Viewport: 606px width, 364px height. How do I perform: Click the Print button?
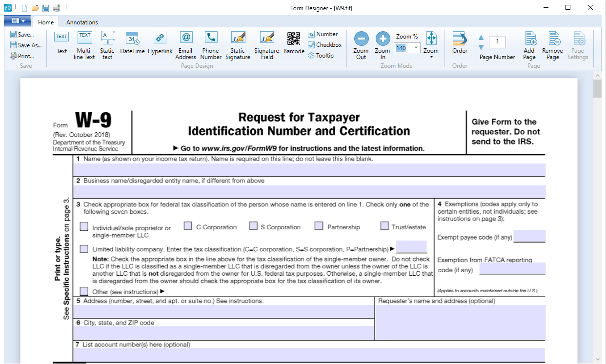[22, 56]
